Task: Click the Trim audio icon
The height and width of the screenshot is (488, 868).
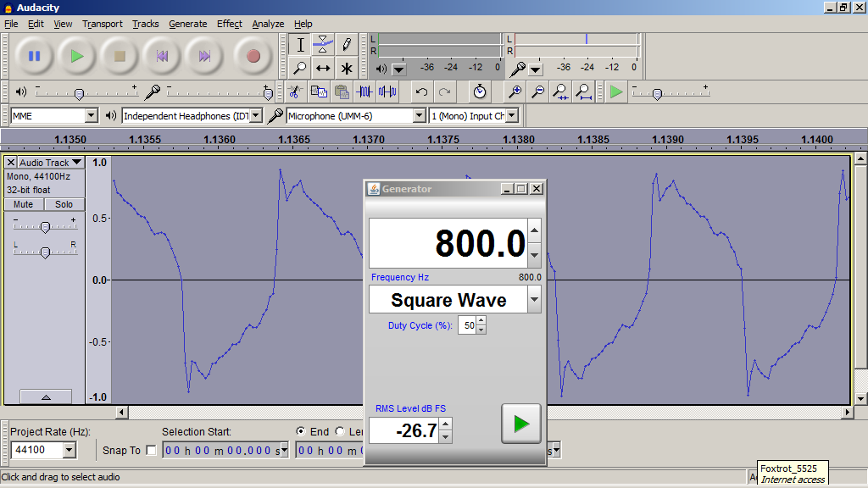Action: [364, 91]
